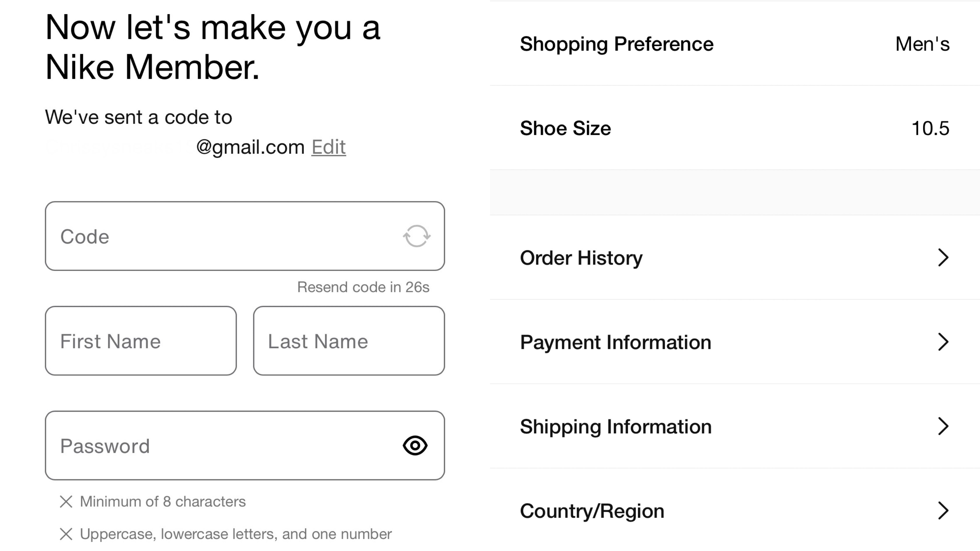
Task: Change Shopping Preference Men's value
Action: point(922,44)
